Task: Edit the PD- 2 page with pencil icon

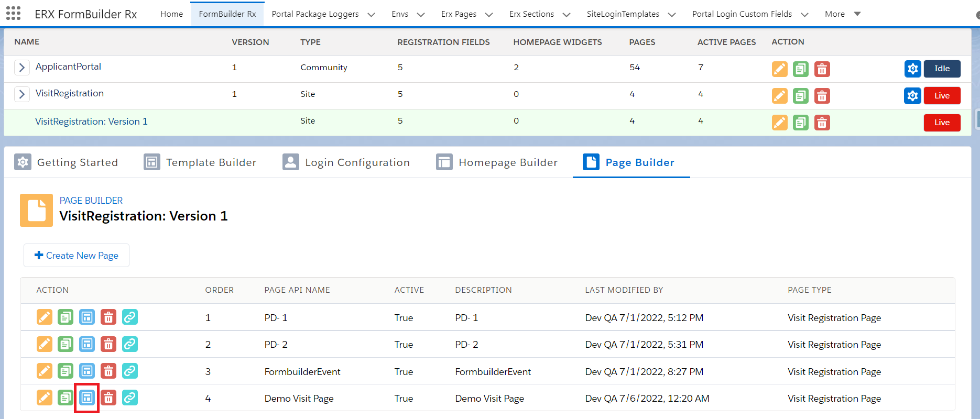Action: tap(45, 344)
